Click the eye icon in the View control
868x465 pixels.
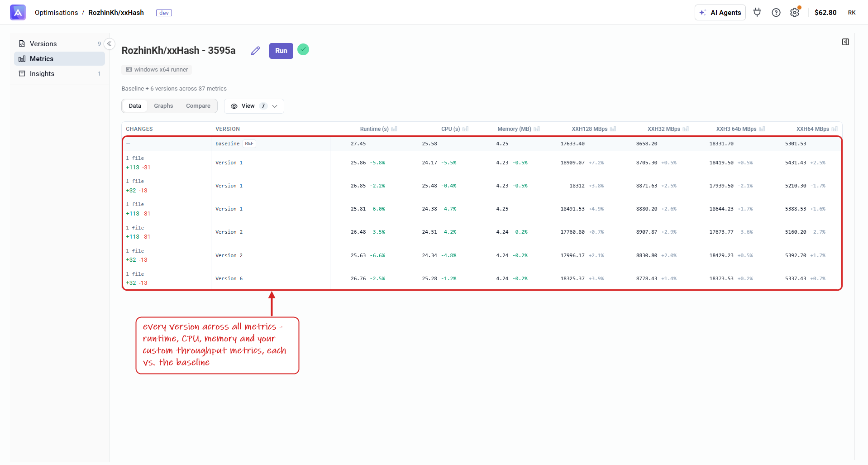click(234, 106)
